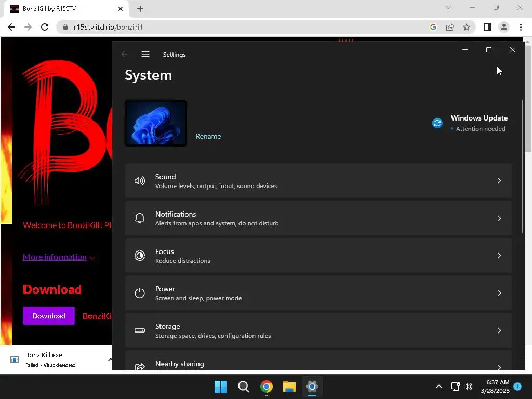Open the download item options arrow
Image resolution: width=532 pixels, height=399 pixels.
pyautogui.click(x=110, y=360)
